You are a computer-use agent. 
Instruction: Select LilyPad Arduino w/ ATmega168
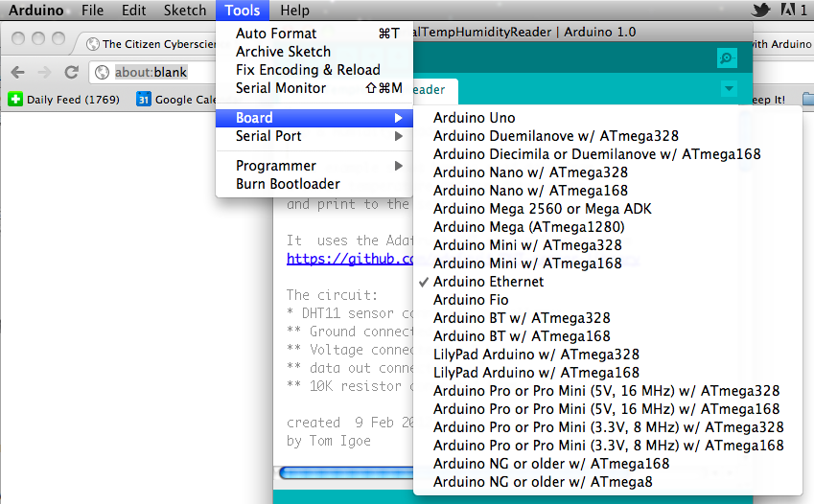point(608,372)
